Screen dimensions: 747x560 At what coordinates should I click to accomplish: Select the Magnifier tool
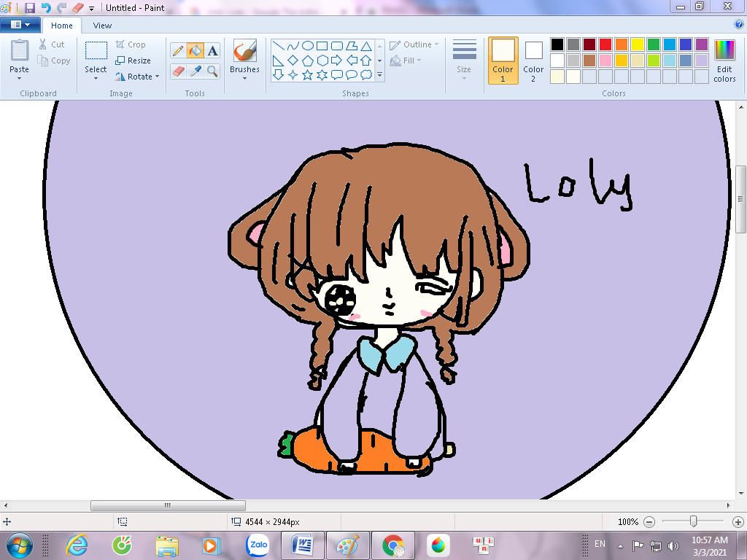[212, 71]
